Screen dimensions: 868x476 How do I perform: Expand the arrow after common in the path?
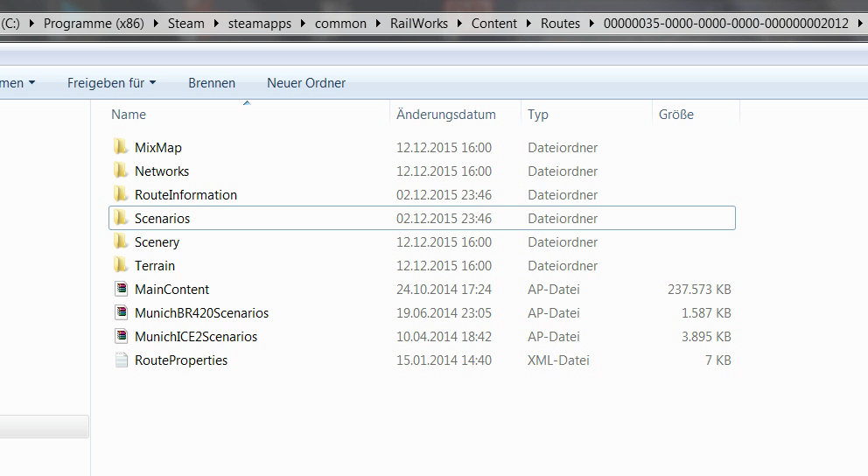pos(379,24)
